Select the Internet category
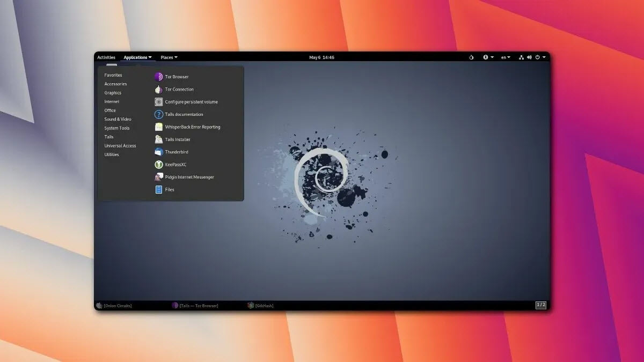644x362 pixels. tap(112, 101)
